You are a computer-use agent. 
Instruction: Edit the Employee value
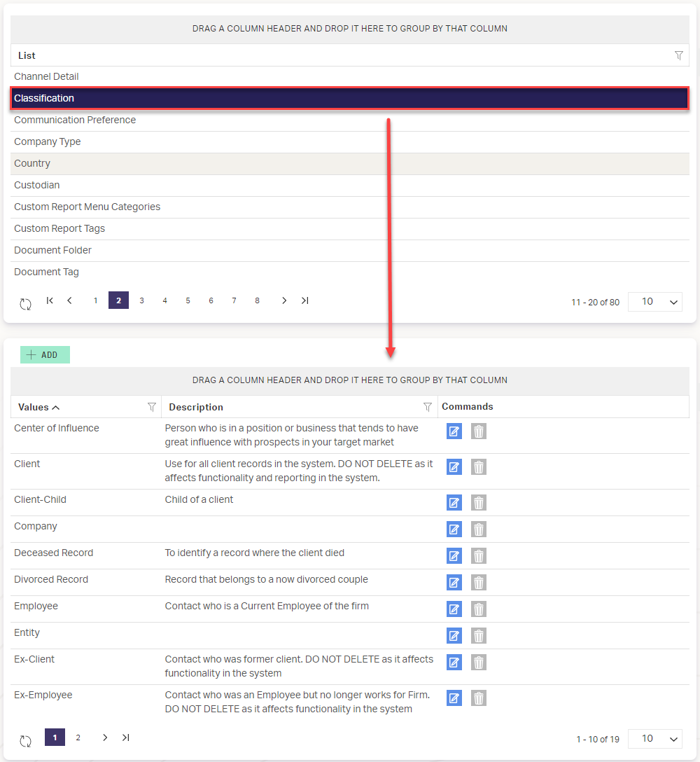454,609
